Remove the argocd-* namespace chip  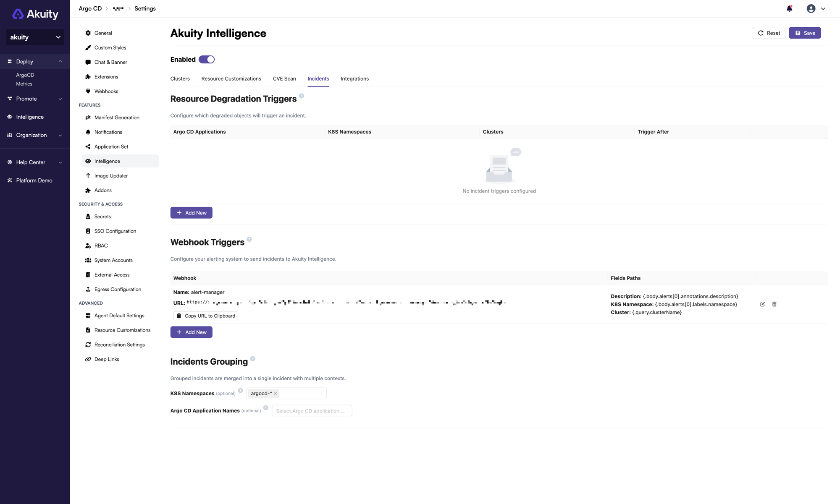[276, 393]
